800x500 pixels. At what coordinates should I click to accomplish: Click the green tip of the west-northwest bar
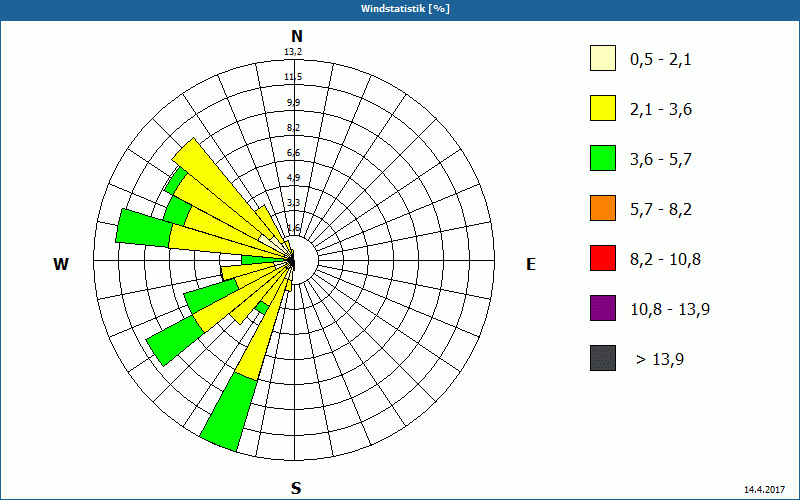pyautogui.click(x=144, y=229)
